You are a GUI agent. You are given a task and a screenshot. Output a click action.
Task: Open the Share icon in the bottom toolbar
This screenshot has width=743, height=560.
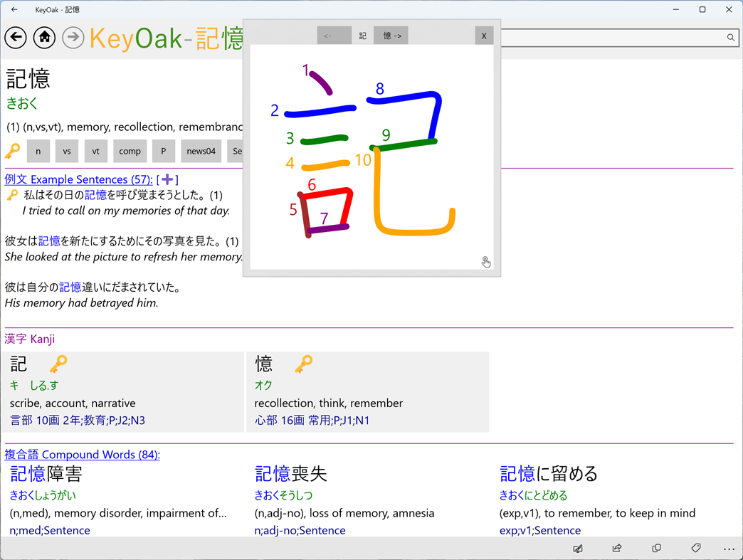coord(616,549)
